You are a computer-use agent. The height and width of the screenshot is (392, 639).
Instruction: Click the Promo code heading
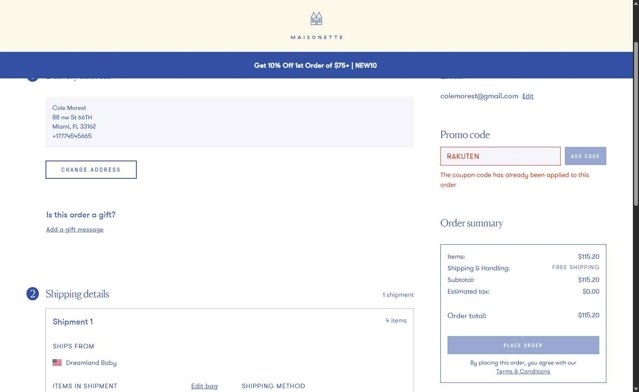(x=465, y=134)
